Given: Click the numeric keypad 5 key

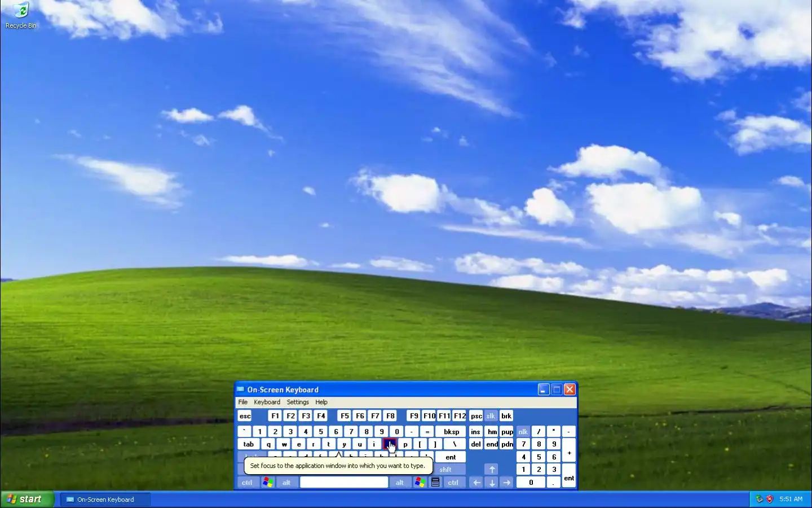Looking at the screenshot, I should click(x=539, y=457).
